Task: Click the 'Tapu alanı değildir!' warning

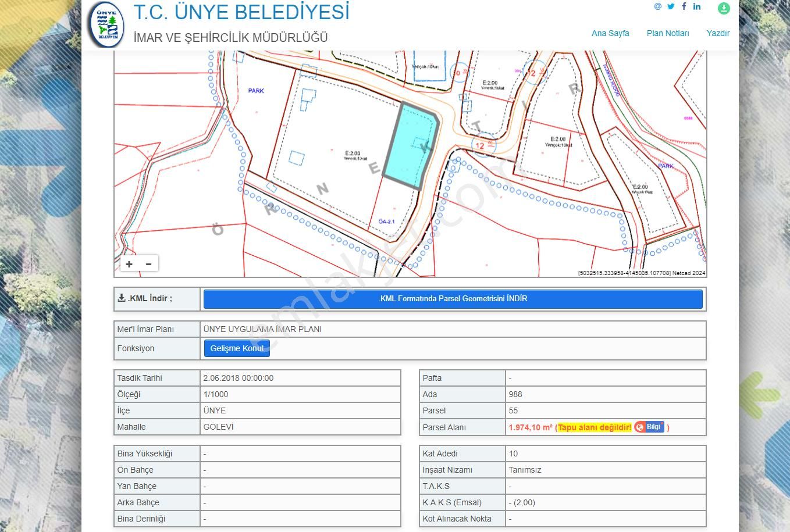Action: pos(595,427)
